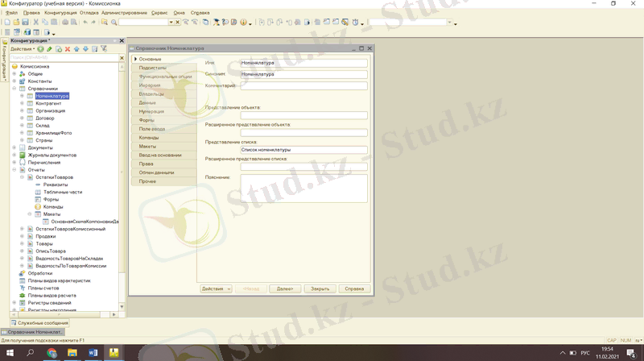644x361 pixels.
Task: Select the Планы счетов tree item
Action: pos(43,288)
